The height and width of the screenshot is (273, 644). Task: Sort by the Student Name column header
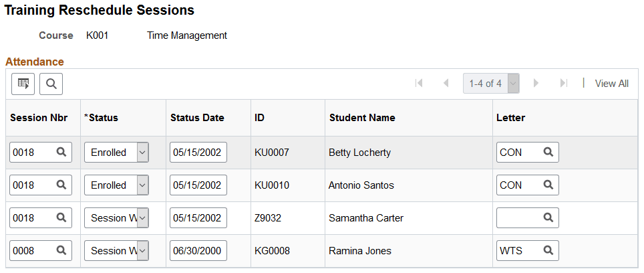click(x=362, y=118)
